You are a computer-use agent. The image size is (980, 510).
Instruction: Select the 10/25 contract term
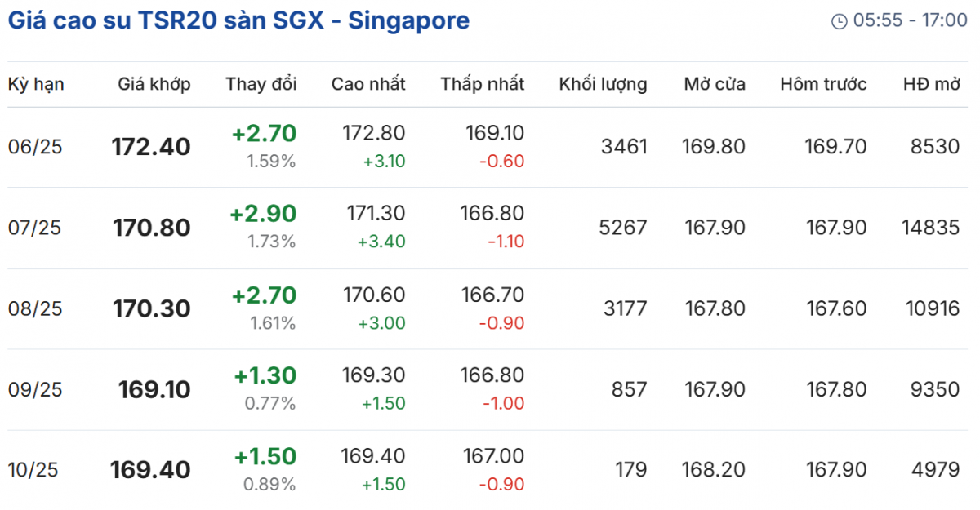tap(35, 470)
